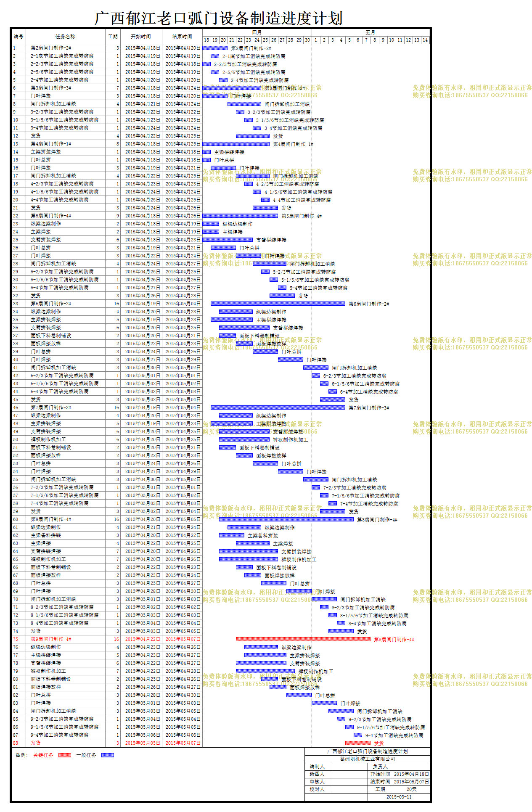The height and width of the screenshot is (812, 532).
Task: Select title block end date 2015年05月07日
Action: 411,782
